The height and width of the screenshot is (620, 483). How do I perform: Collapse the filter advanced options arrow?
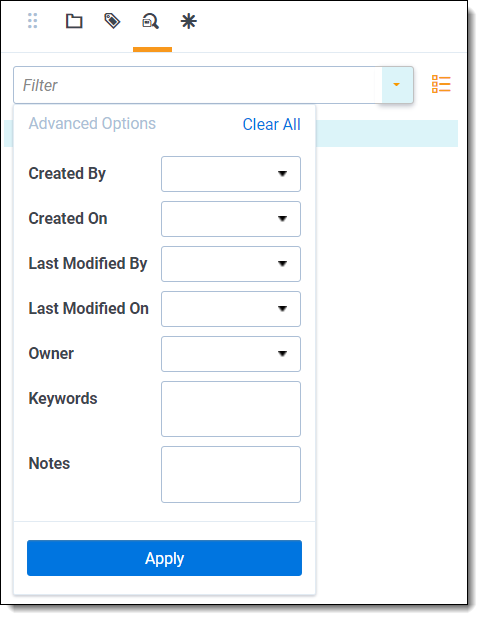click(x=397, y=85)
